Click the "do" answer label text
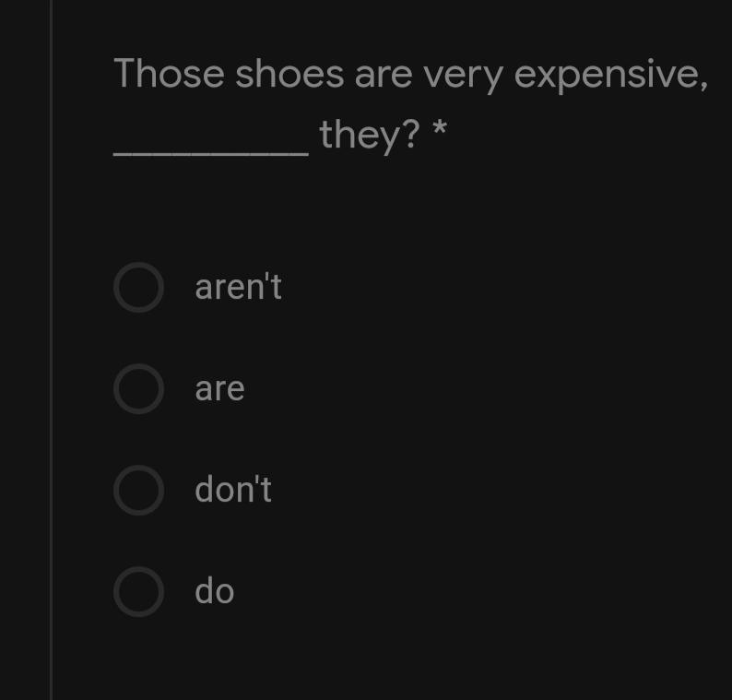 [214, 591]
